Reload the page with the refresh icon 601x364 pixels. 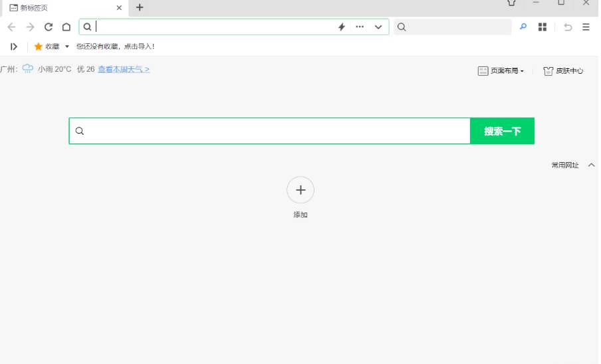tap(49, 27)
